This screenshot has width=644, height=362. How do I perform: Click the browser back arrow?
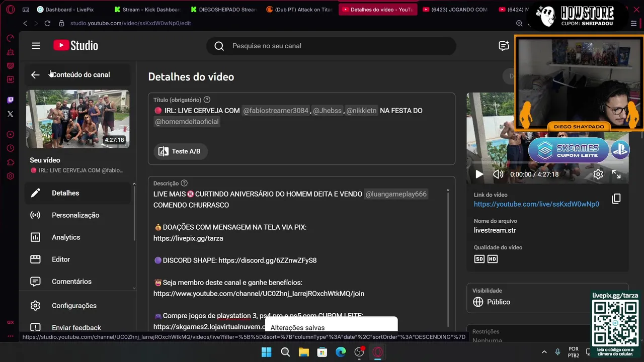point(25,23)
